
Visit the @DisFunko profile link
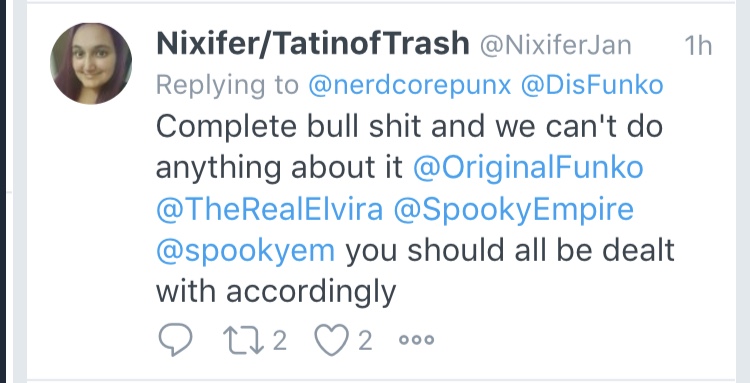[x=592, y=85]
